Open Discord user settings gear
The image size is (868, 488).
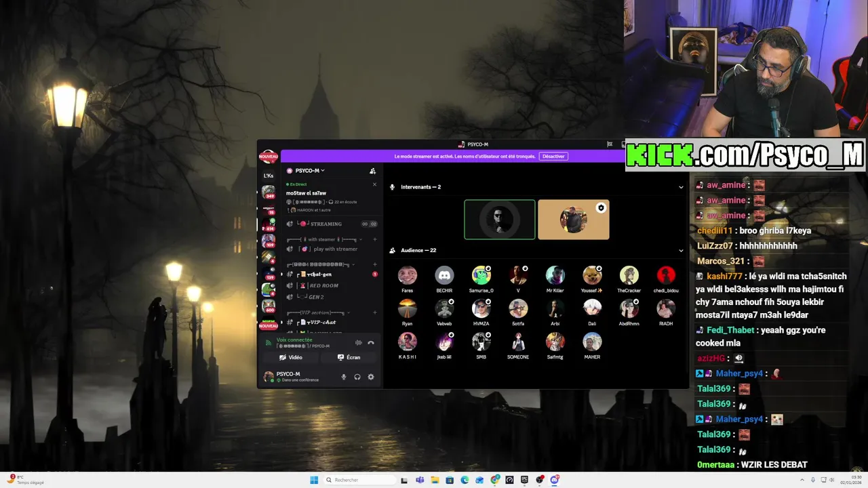371,377
